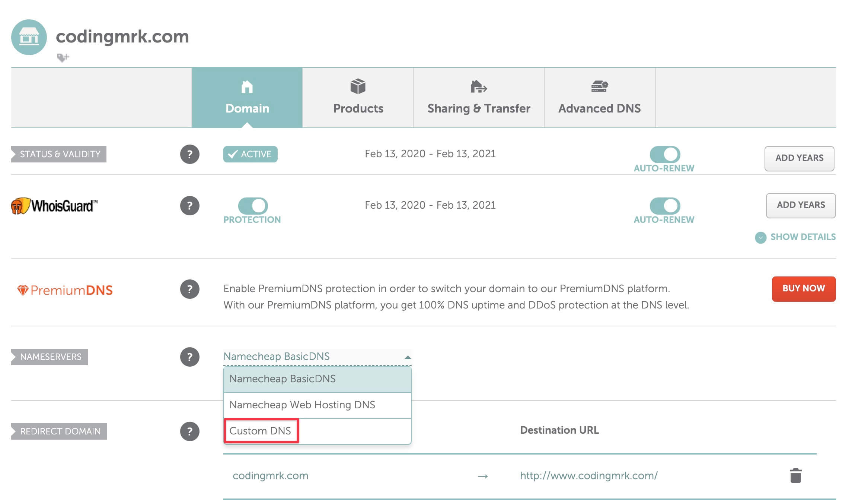Open the http://www.codingmrk.com/ destination link
Screen dimensions: 868x500
point(589,476)
